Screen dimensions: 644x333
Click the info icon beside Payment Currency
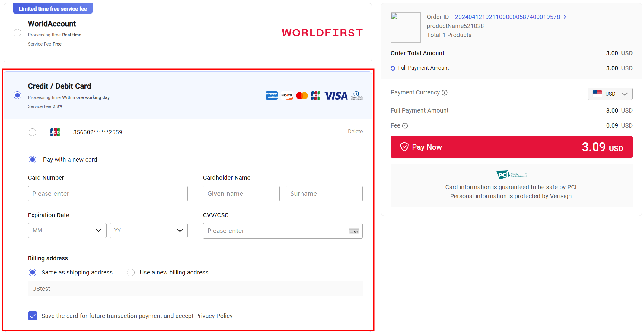click(x=445, y=93)
